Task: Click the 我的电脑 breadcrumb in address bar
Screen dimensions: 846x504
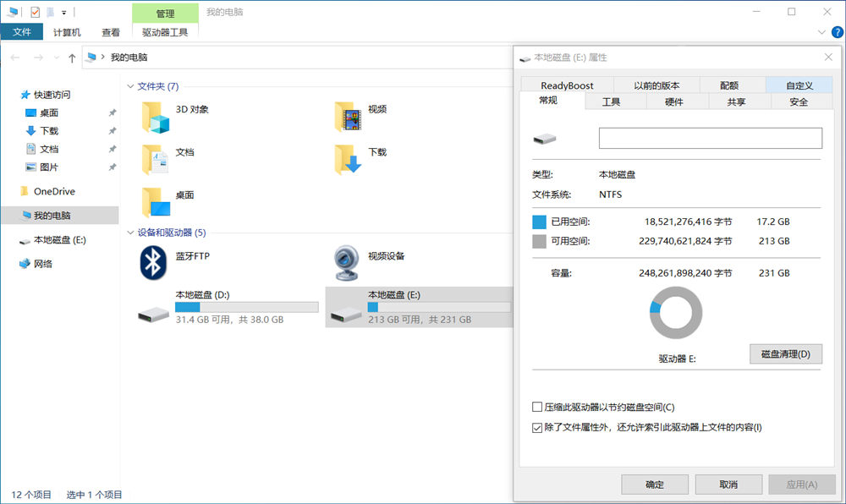Action: (129, 58)
